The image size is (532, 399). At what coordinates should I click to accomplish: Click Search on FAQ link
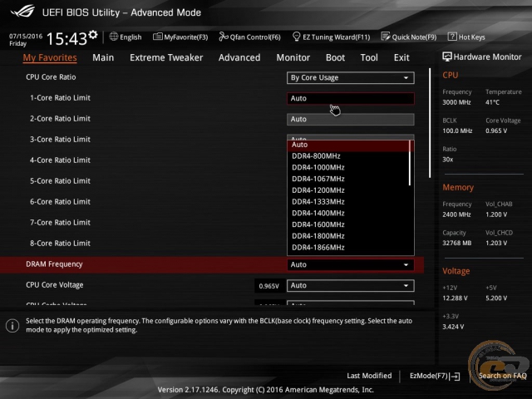tap(502, 376)
